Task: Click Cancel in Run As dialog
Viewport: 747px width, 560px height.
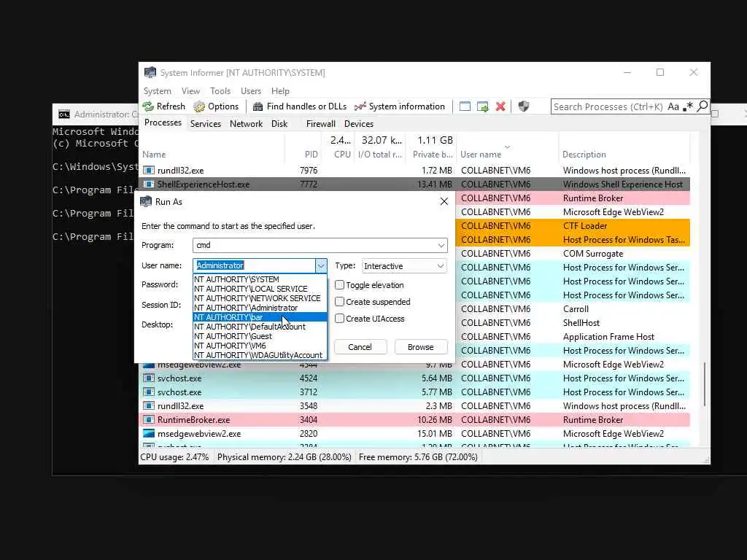Action: (x=360, y=347)
